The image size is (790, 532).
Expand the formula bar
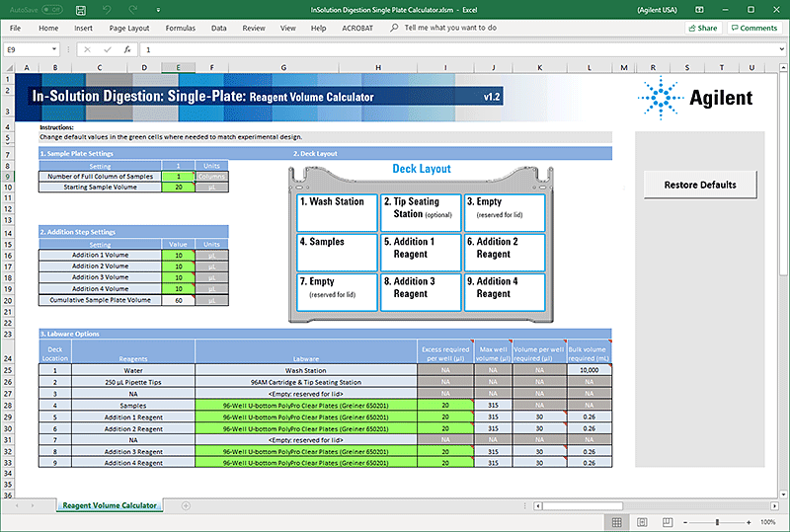click(x=780, y=49)
